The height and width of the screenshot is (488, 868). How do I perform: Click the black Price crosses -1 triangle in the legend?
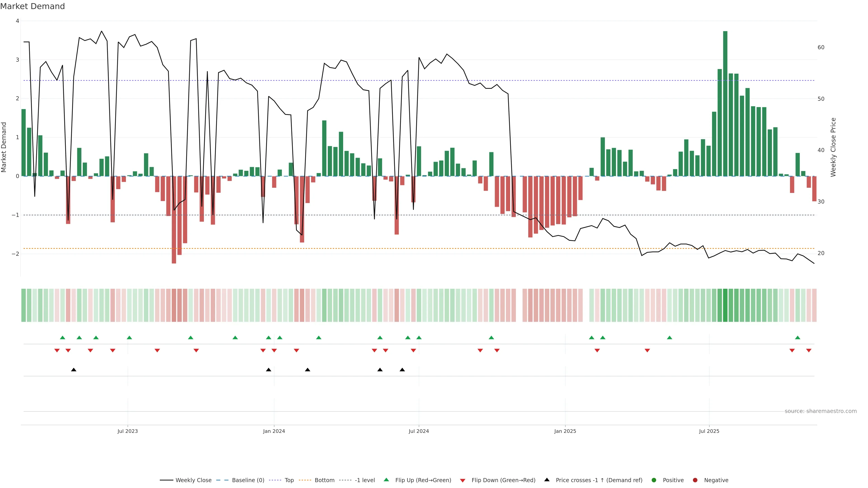[x=547, y=480]
